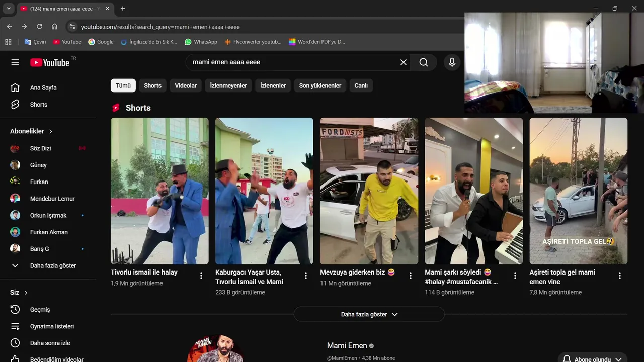The height and width of the screenshot is (362, 644).
Task: Open site information icon in address bar
Action: (x=72, y=27)
